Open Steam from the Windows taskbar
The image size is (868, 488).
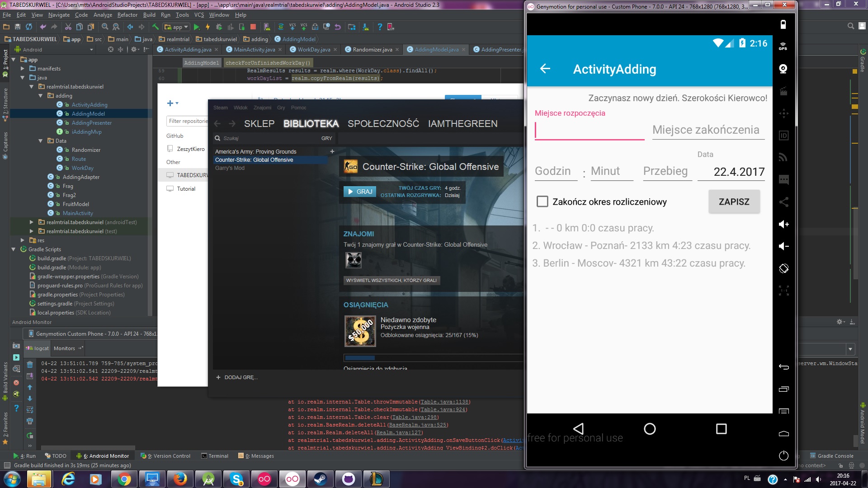pyautogui.click(x=321, y=479)
